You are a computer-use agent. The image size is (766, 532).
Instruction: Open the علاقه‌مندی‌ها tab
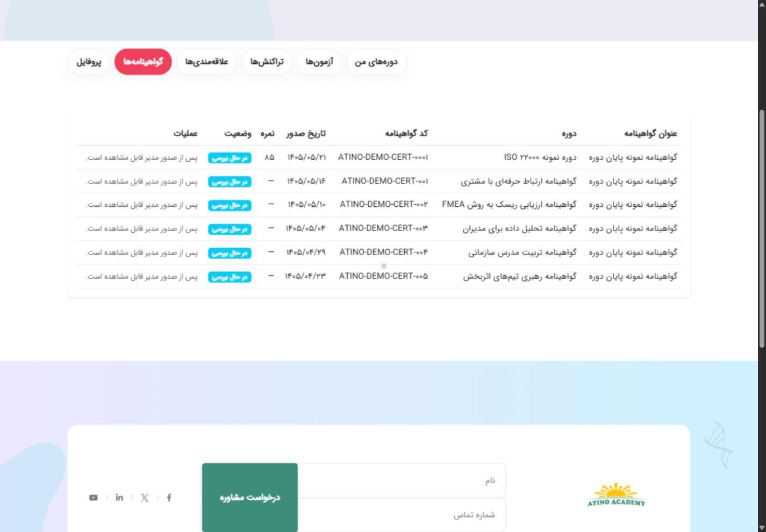pos(206,62)
